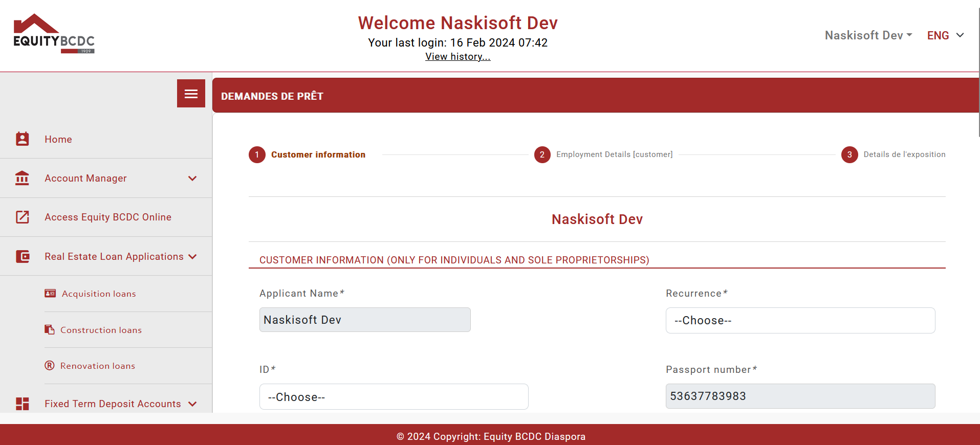
Task: Click the Welcome Naskisoft Dev heading
Action: [x=458, y=23]
